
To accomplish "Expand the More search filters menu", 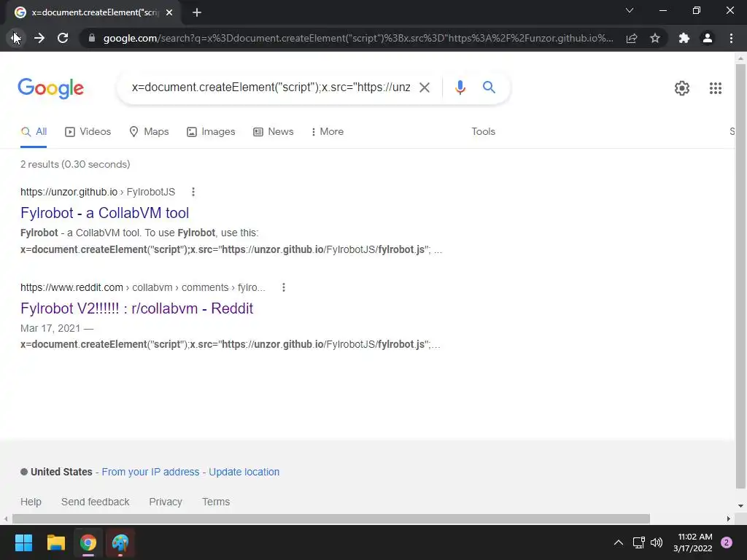I will [328, 131].
